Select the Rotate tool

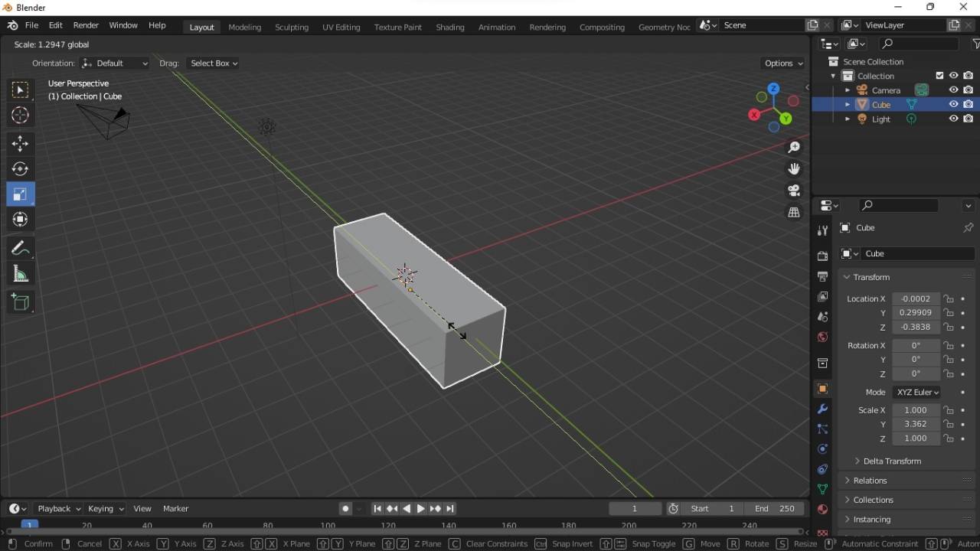(21, 169)
